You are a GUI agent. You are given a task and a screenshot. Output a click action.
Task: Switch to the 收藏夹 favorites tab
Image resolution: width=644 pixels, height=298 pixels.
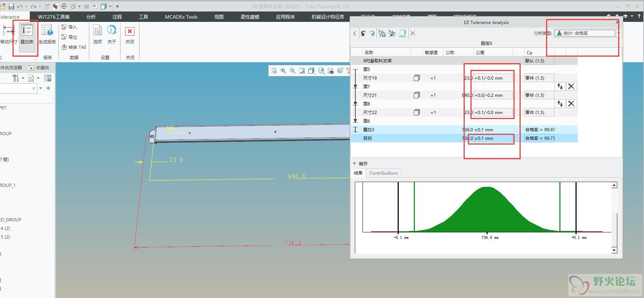[39, 67]
